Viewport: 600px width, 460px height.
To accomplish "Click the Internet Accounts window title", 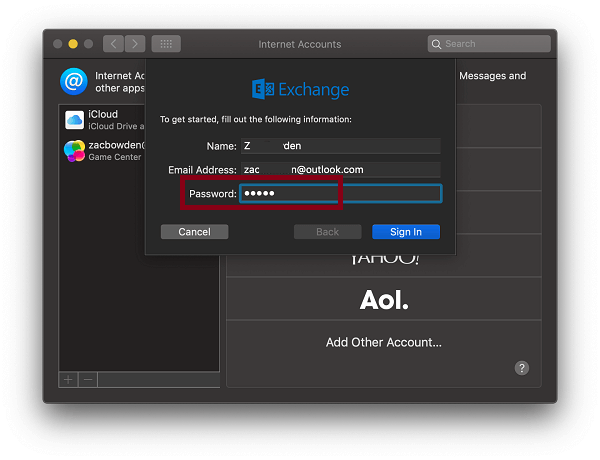I will (x=300, y=44).
